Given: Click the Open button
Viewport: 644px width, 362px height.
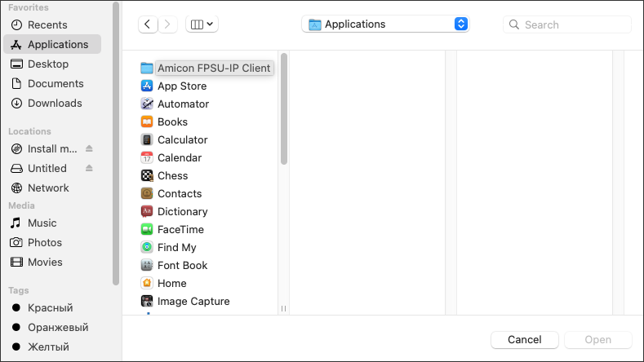Looking at the screenshot, I should click(x=598, y=340).
